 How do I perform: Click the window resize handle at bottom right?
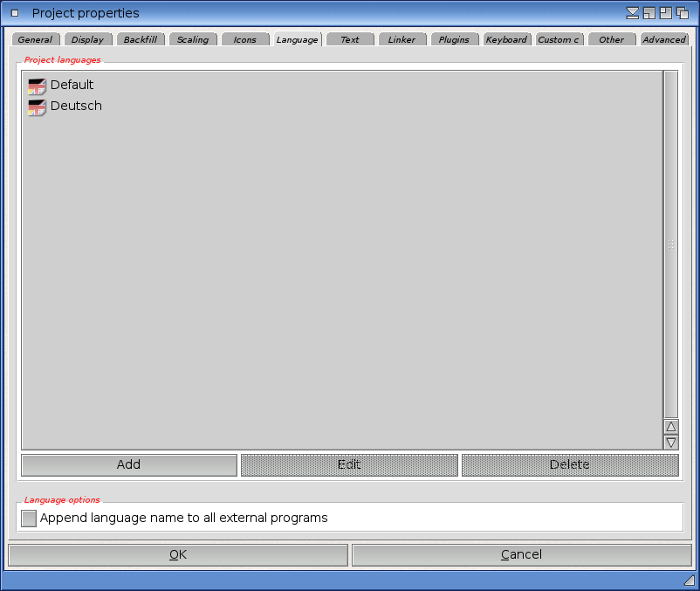point(689,580)
